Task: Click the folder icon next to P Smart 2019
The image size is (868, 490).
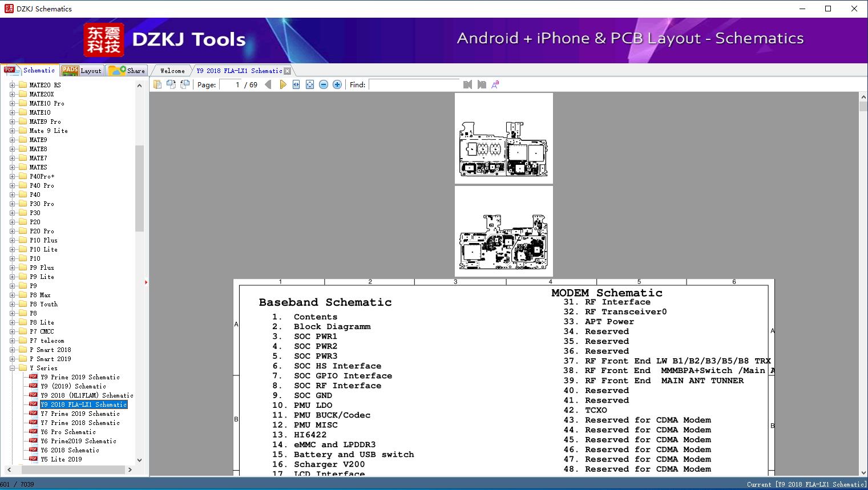Action: [23, 359]
